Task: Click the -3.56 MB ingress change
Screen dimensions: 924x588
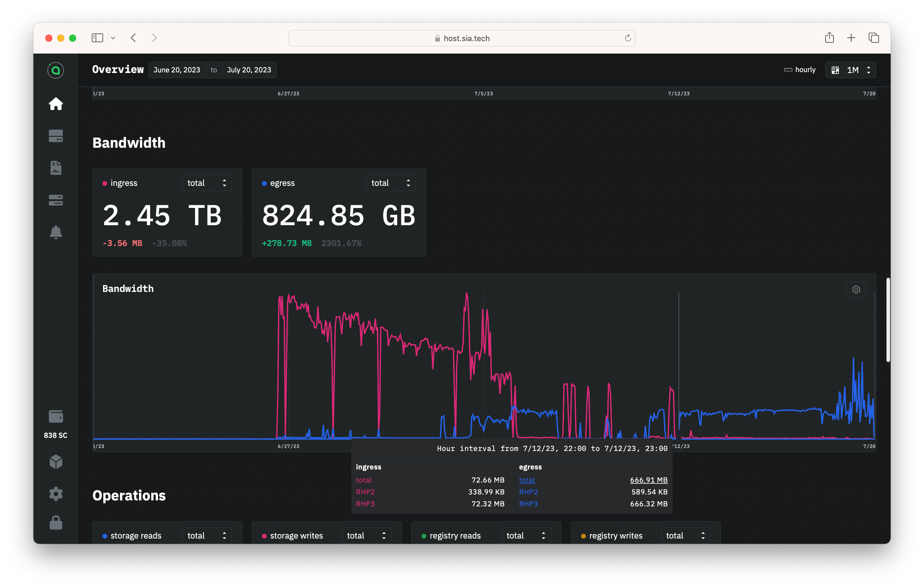Action: point(122,243)
